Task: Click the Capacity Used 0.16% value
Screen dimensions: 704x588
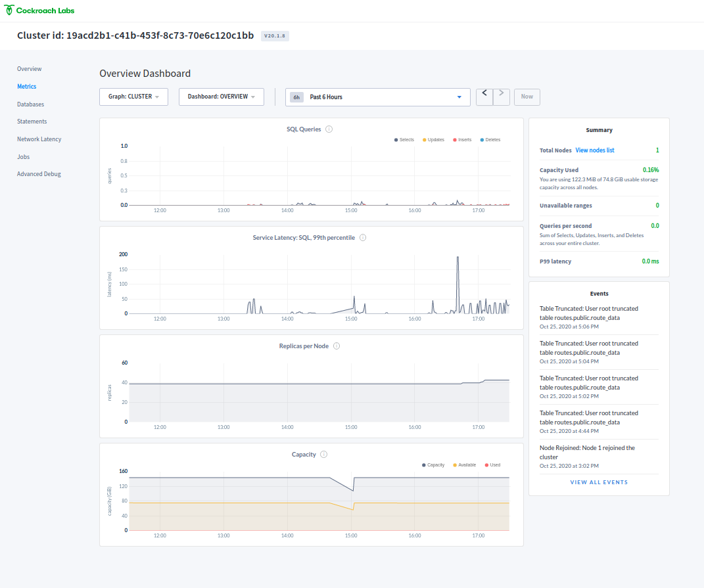Action: (651, 170)
